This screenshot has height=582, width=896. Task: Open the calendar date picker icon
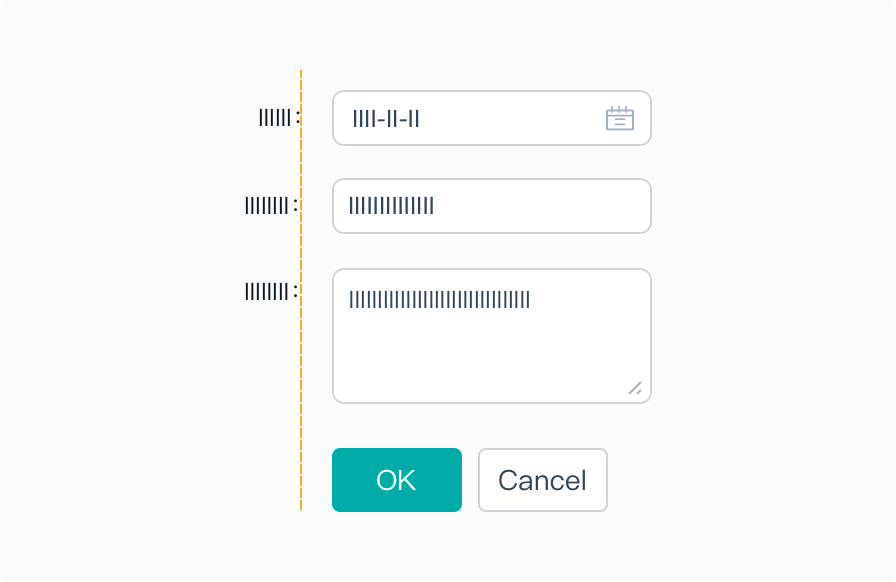[x=619, y=118]
